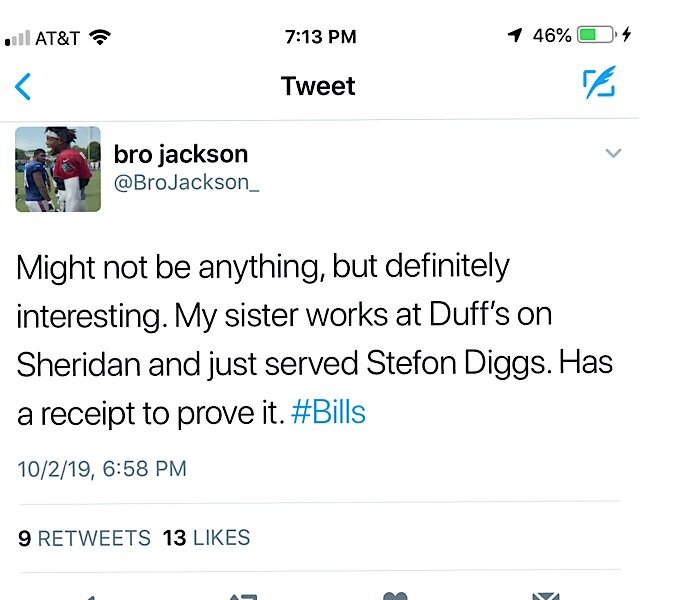Tap the location arrow status icon
Viewport: 700px width, 600px height.
tap(515, 35)
